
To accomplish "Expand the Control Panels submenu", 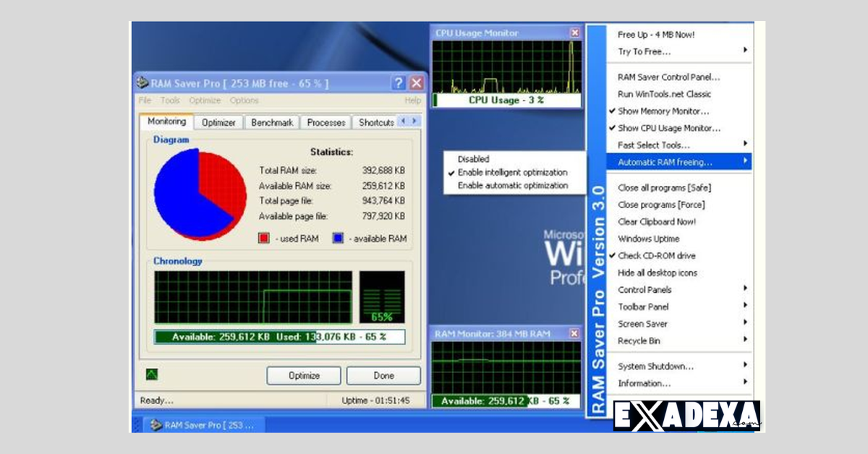I will point(642,289).
